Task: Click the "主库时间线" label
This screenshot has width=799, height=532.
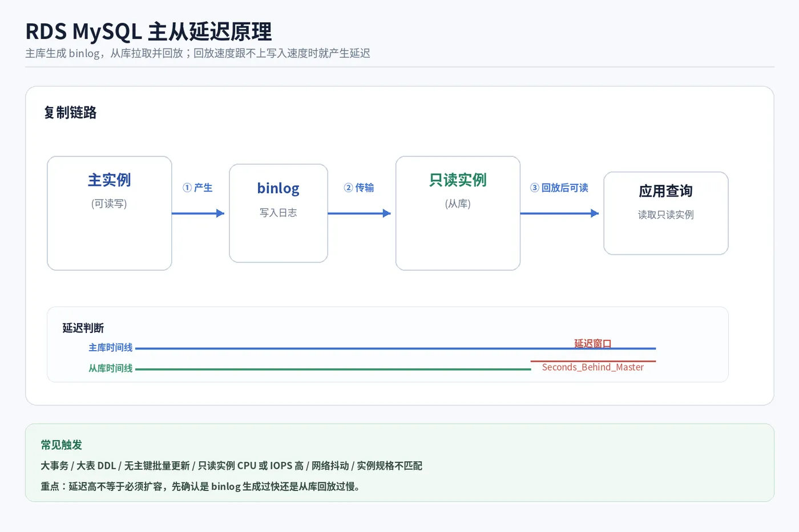Action: (111, 347)
